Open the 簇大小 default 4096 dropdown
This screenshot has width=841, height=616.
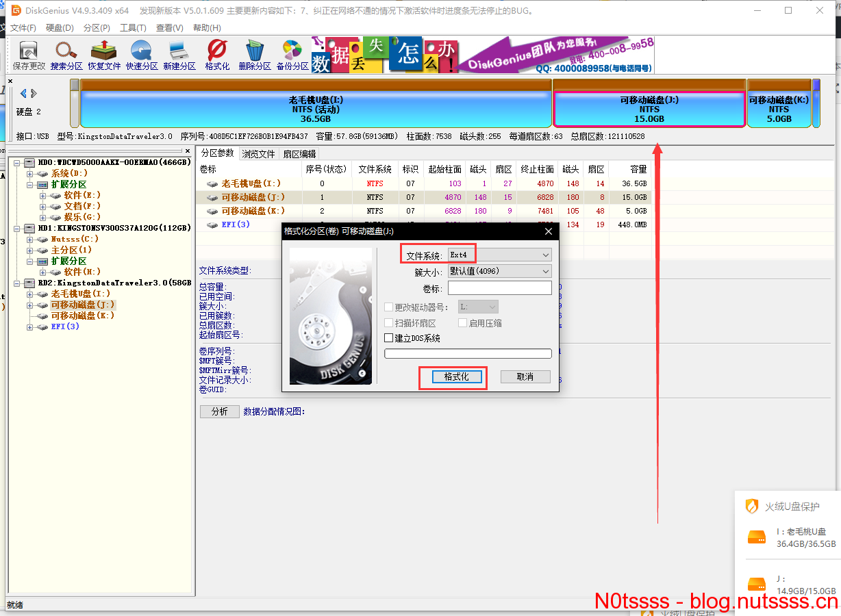coord(499,271)
